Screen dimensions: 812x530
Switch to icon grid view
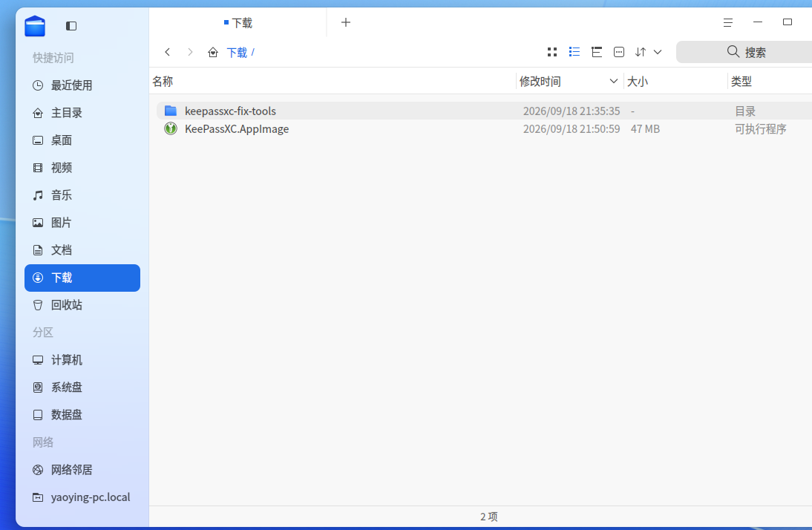pos(552,52)
